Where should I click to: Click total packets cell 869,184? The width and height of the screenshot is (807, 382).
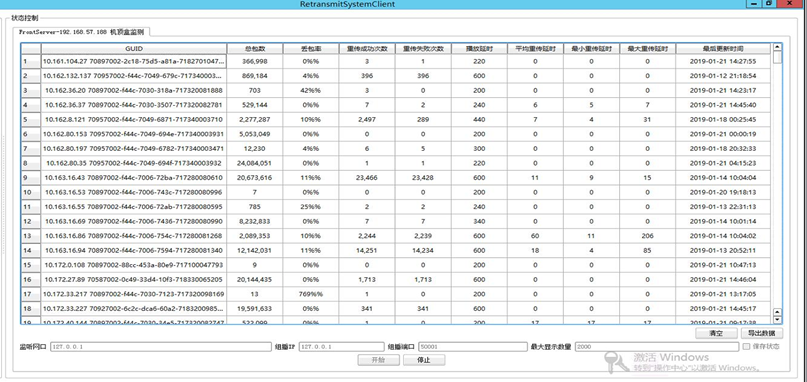coord(254,76)
